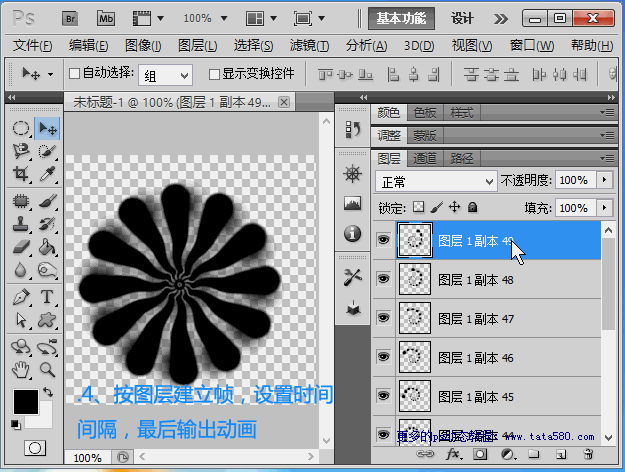Open the 文件(F) menu
The image size is (625, 472).
[32, 46]
